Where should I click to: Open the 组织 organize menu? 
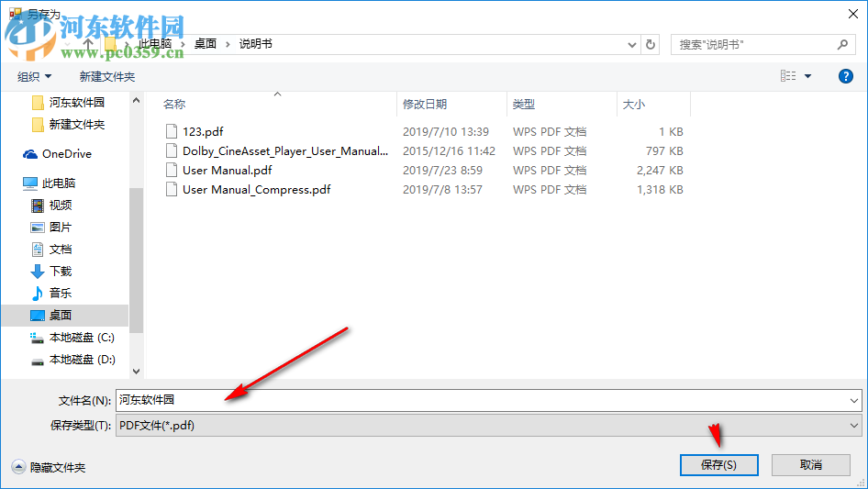point(34,76)
